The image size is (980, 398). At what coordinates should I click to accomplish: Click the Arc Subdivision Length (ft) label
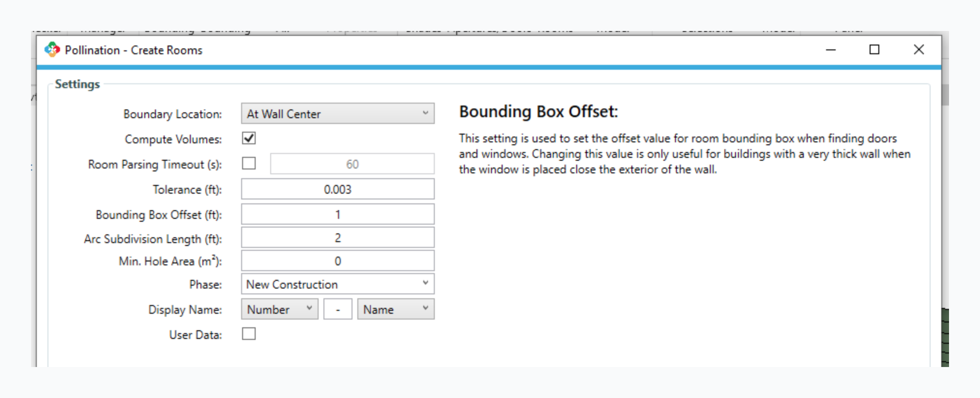(x=153, y=239)
